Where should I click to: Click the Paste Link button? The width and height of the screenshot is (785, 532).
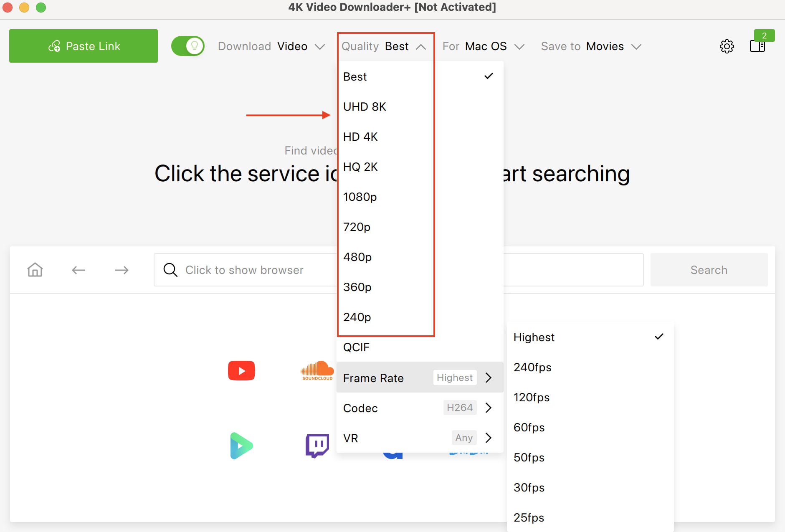(83, 46)
